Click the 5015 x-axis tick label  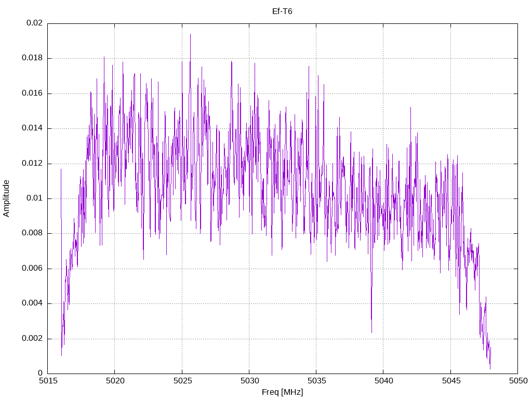pyautogui.click(x=48, y=381)
